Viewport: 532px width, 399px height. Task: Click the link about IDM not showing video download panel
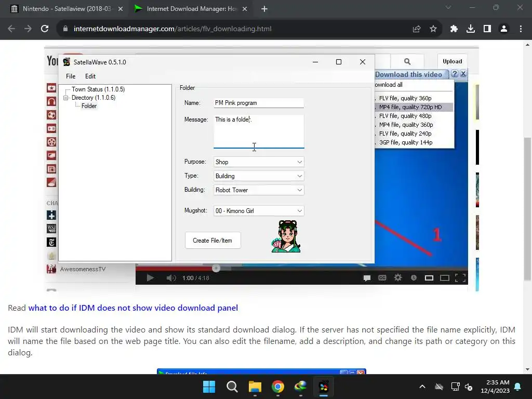133,308
